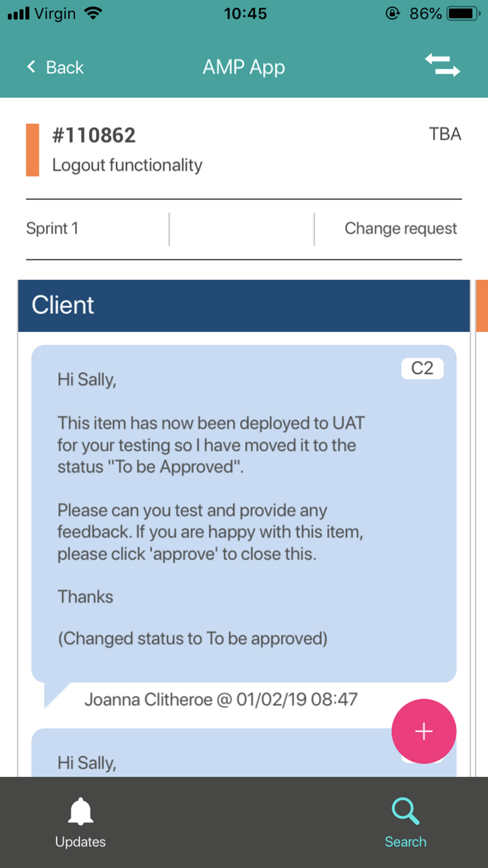This screenshot has width=488, height=868.
Task: Open Search via the magnifier icon
Action: (x=406, y=811)
